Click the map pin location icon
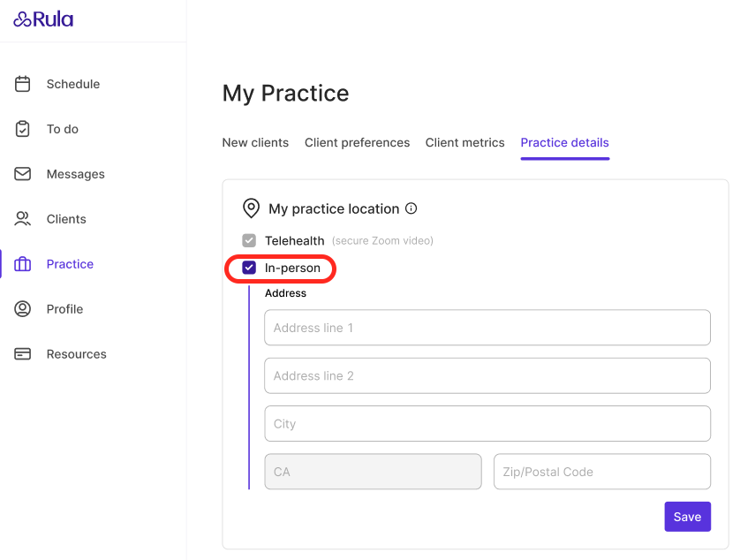 (x=251, y=208)
